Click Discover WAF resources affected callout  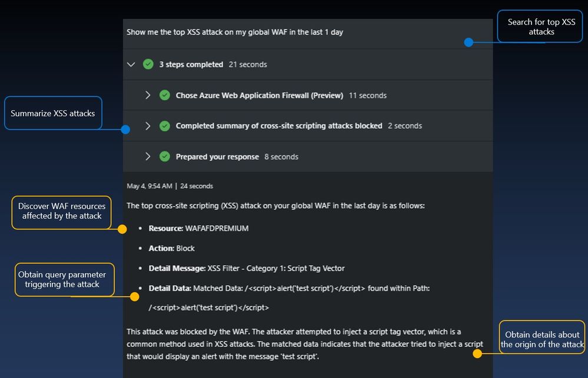pos(62,211)
